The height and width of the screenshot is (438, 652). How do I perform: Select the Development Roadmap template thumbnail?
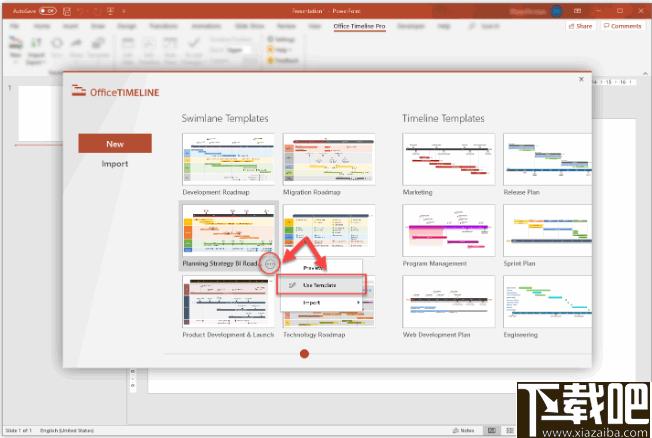click(228, 159)
